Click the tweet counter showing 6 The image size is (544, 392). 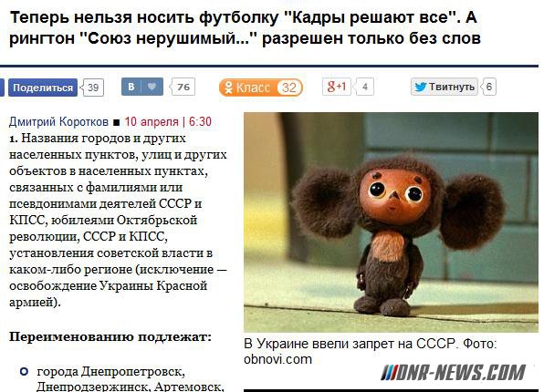click(x=489, y=87)
